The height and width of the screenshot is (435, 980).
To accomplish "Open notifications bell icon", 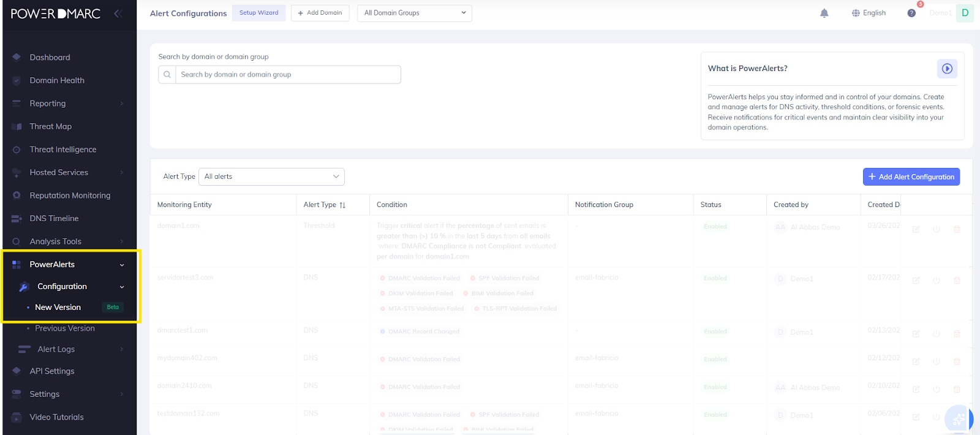I will 824,13.
